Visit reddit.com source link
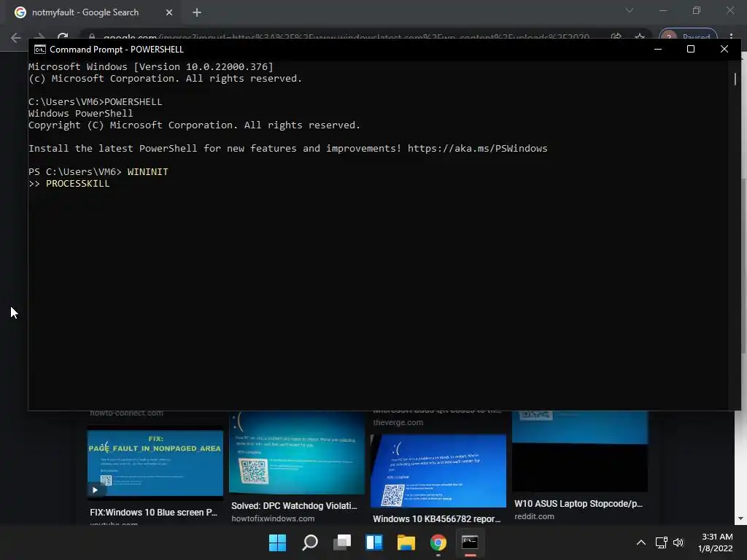Viewport: 747px width, 560px height. (534, 516)
